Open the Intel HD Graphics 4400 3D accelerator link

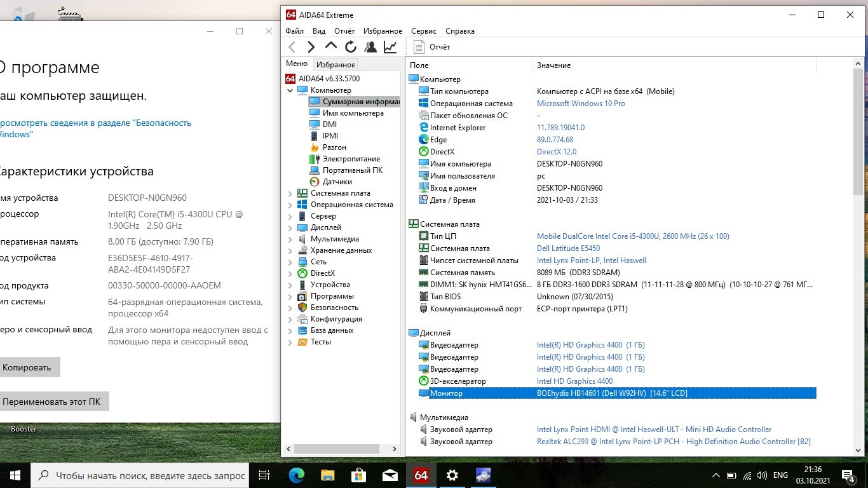click(574, 381)
